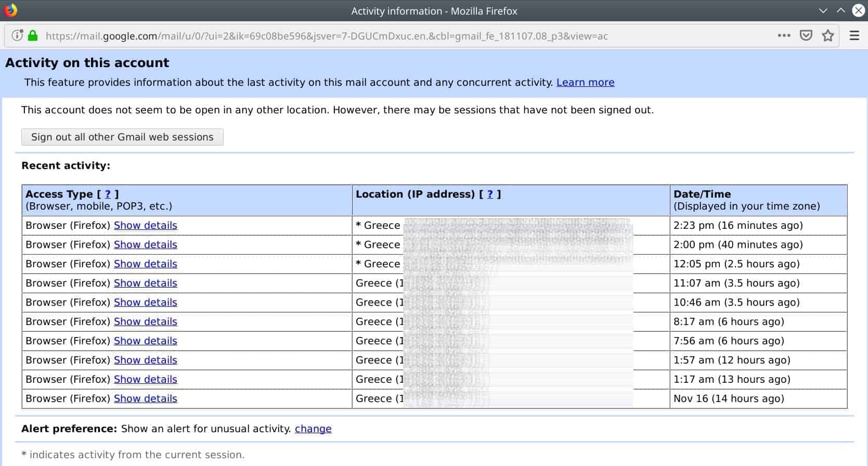This screenshot has width=868, height=466.
Task: Maximize window using the up chevron
Action: [x=841, y=10]
